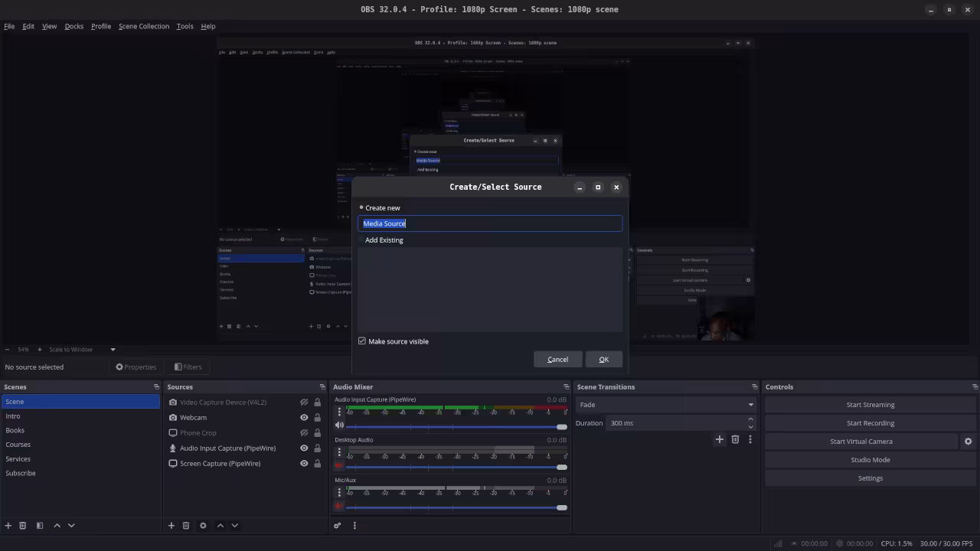Open the Scene Collection menu
The width and height of the screenshot is (980, 551).
point(143,26)
